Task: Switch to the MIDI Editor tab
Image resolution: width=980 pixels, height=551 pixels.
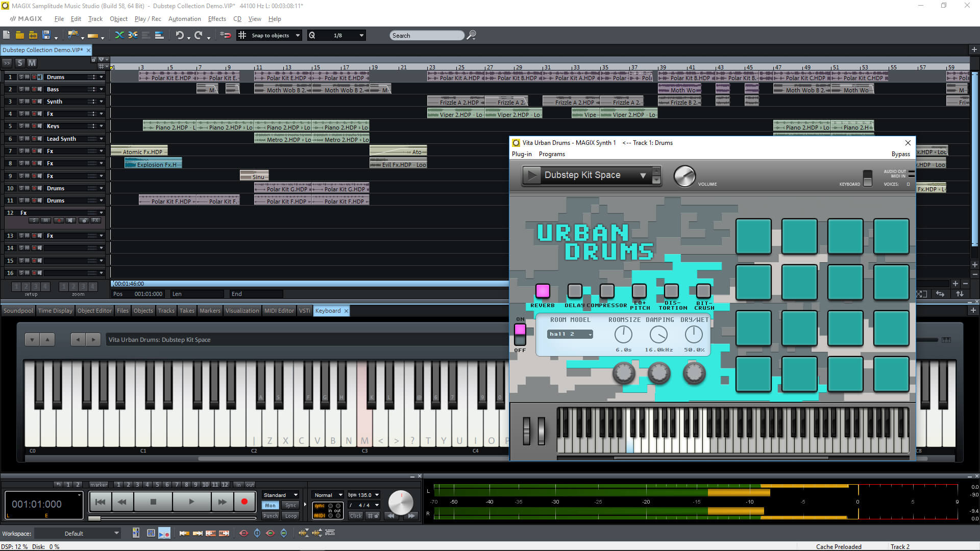Action: click(x=279, y=311)
